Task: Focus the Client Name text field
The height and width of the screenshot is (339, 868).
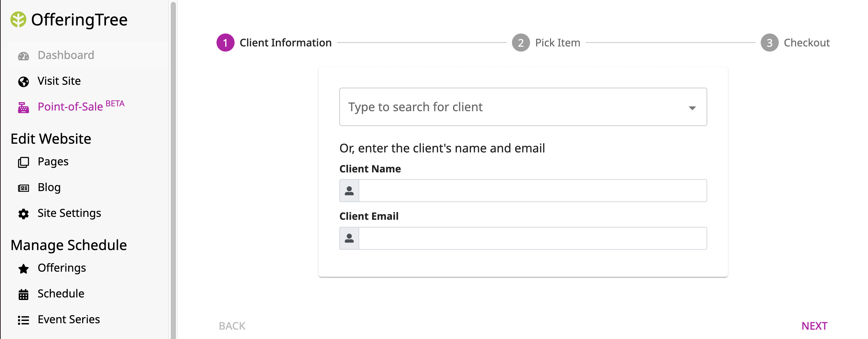Action: pyautogui.click(x=533, y=191)
